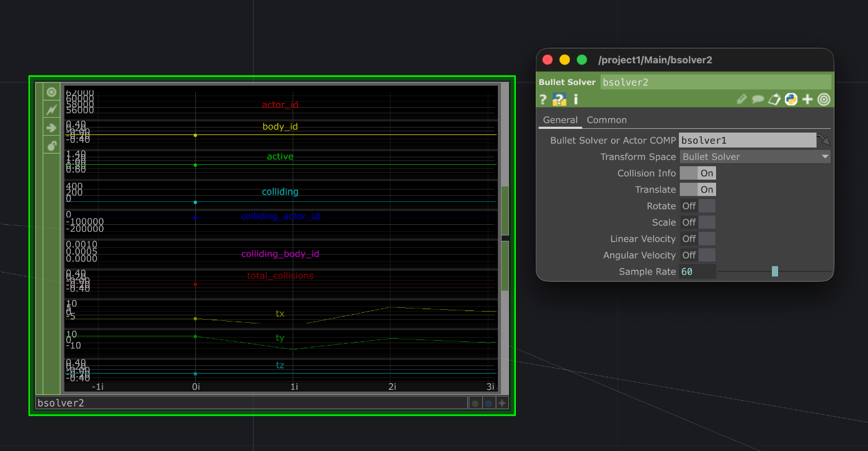Click the active channel label
868x451 pixels.
click(280, 157)
